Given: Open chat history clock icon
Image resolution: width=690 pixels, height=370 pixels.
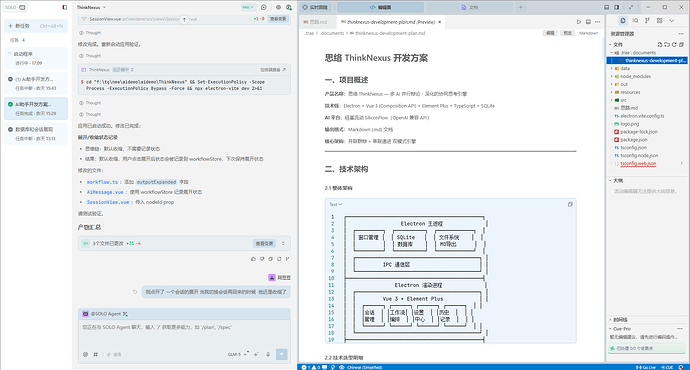Looking at the screenshot, I should tap(264, 7).
